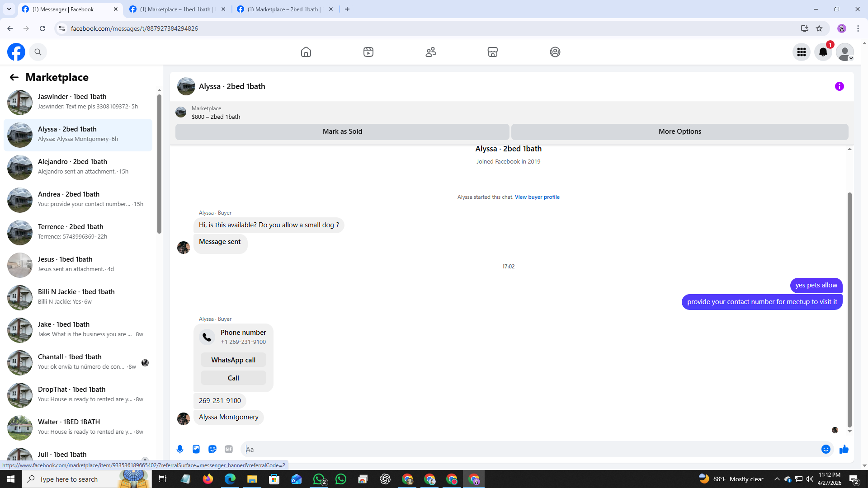Viewport: 868px width, 488px height.
Task: Open the Windows Start menu
Action: click(x=11, y=479)
